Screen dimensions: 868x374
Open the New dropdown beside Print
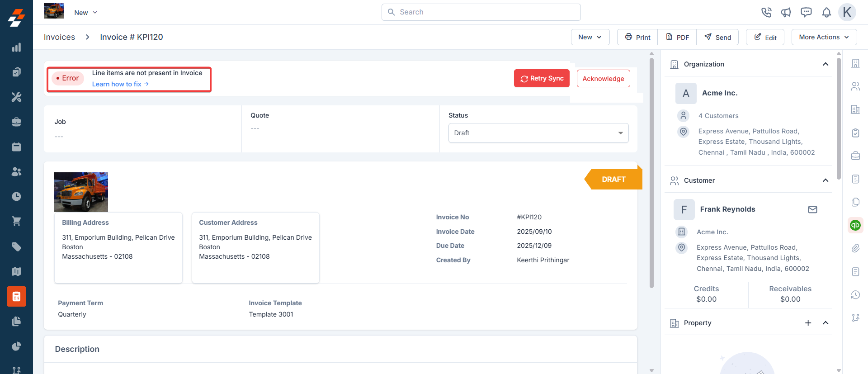(x=590, y=37)
